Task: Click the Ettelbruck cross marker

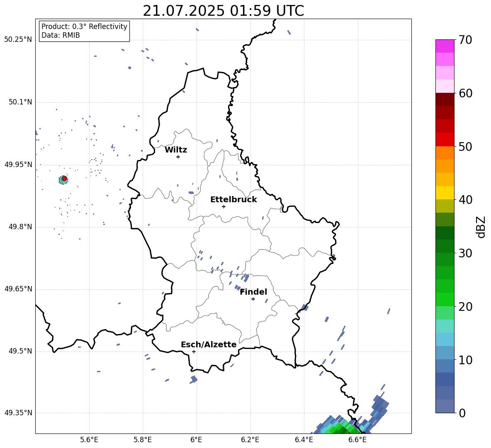Action: pos(224,206)
